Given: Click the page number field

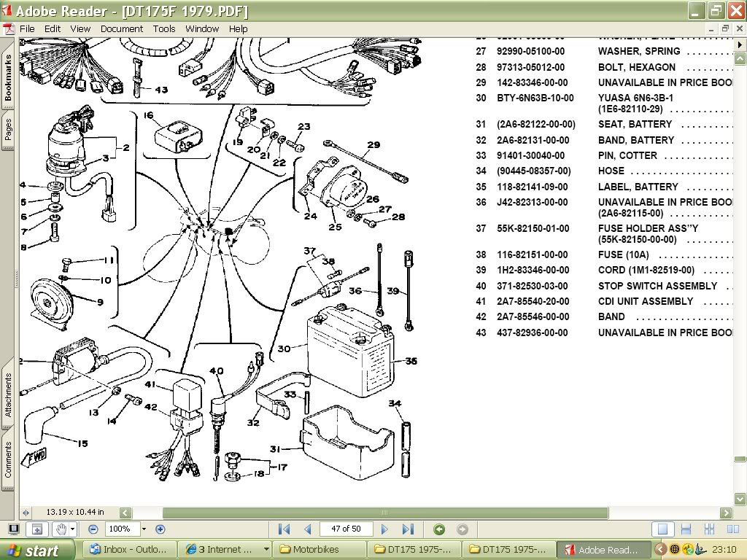Looking at the screenshot, I should tap(346, 529).
